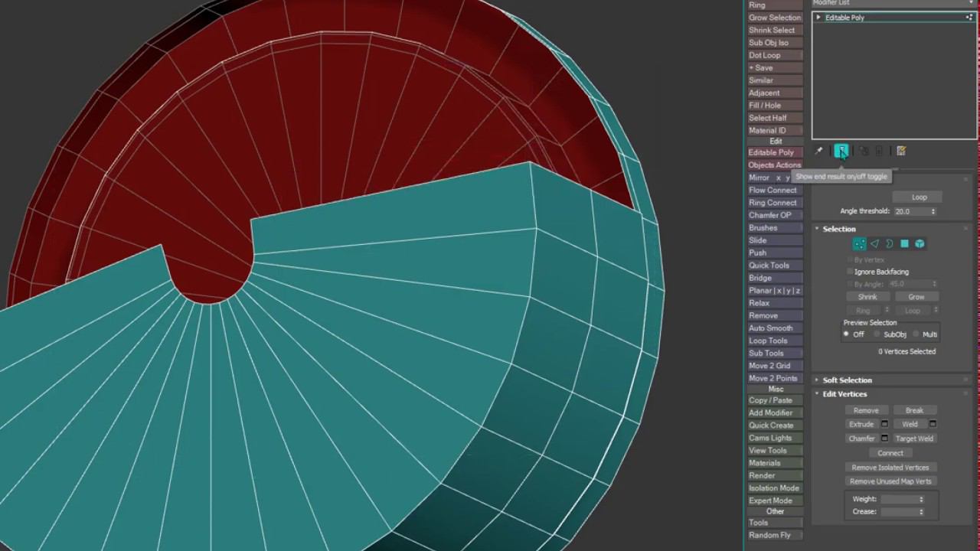
Task: Expand the Soft Selection rollout
Action: (817, 380)
